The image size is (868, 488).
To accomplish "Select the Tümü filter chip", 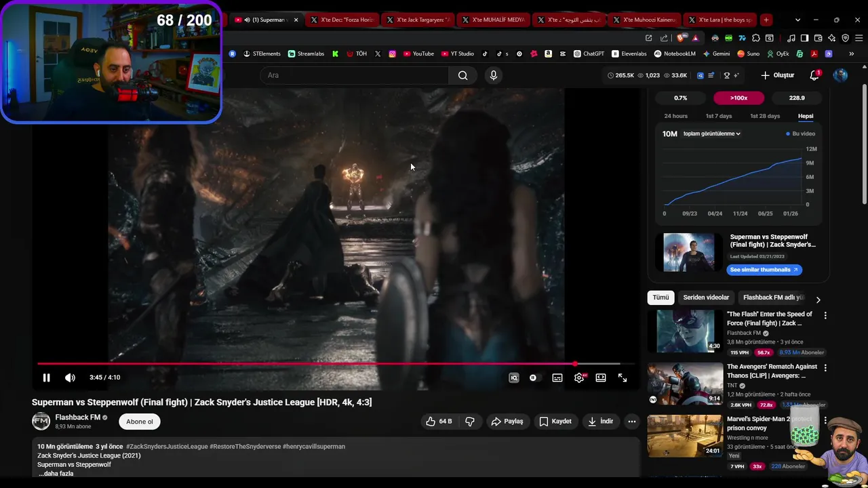I will (660, 298).
